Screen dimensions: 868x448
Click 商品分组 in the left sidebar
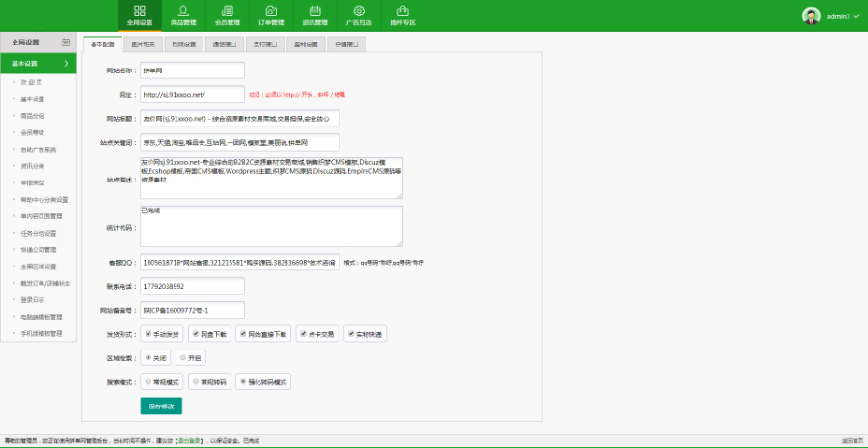[x=34, y=115]
